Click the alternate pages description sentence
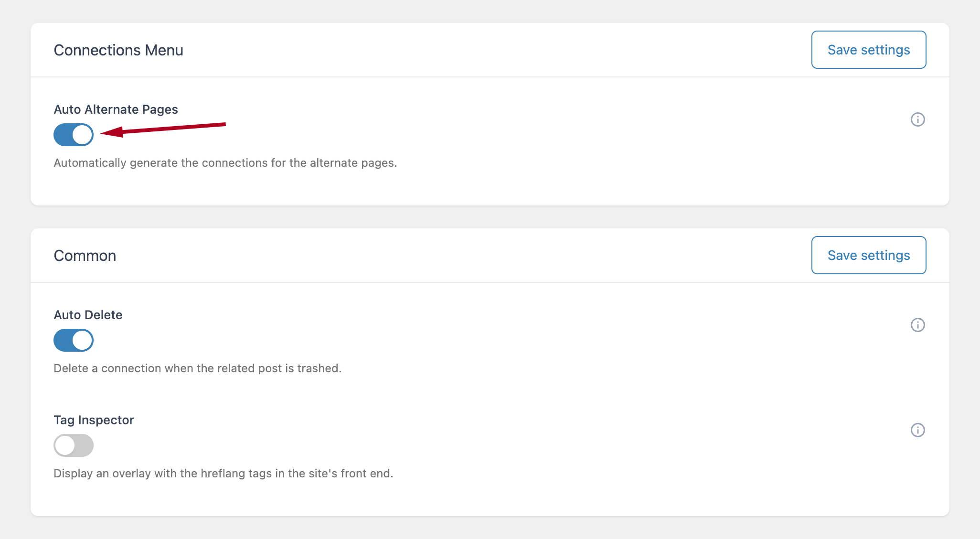The height and width of the screenshot is (539, 980). pos(224,162)
